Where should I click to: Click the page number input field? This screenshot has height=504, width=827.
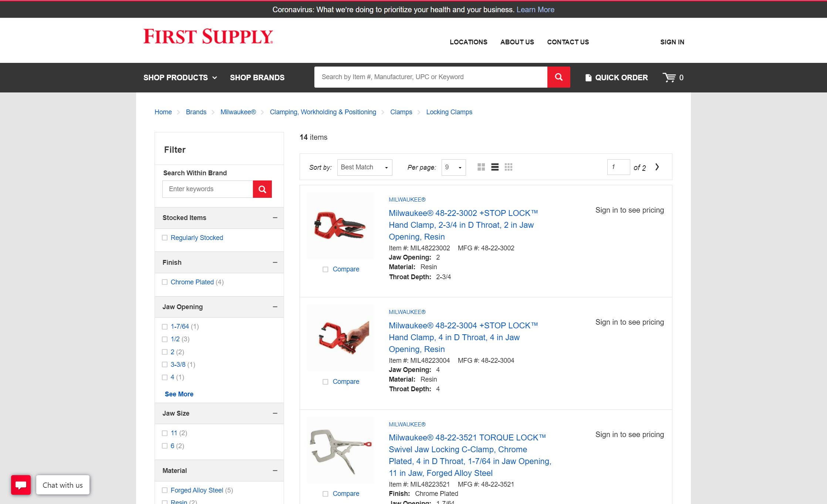pyautogui.click(x=618, y=167)
